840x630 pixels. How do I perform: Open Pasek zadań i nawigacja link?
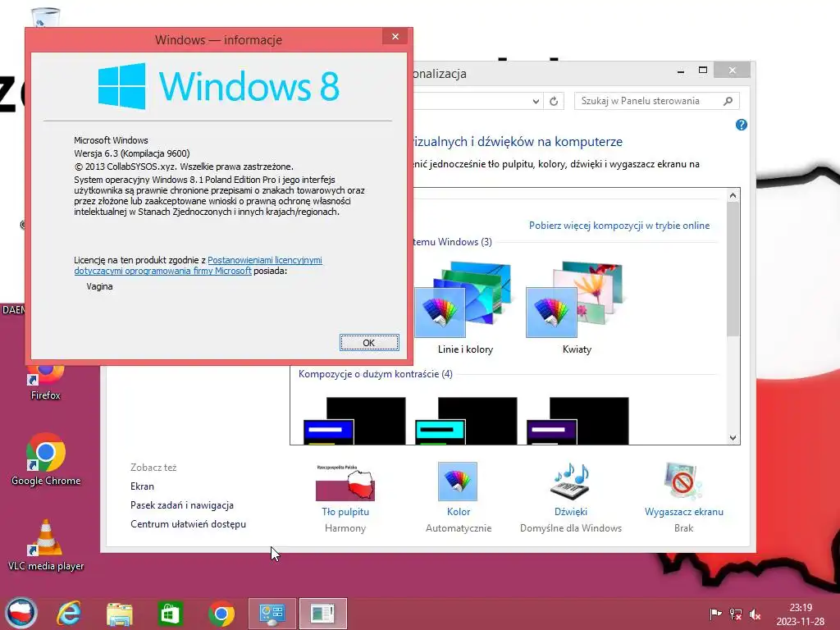(x=181, y=505)
